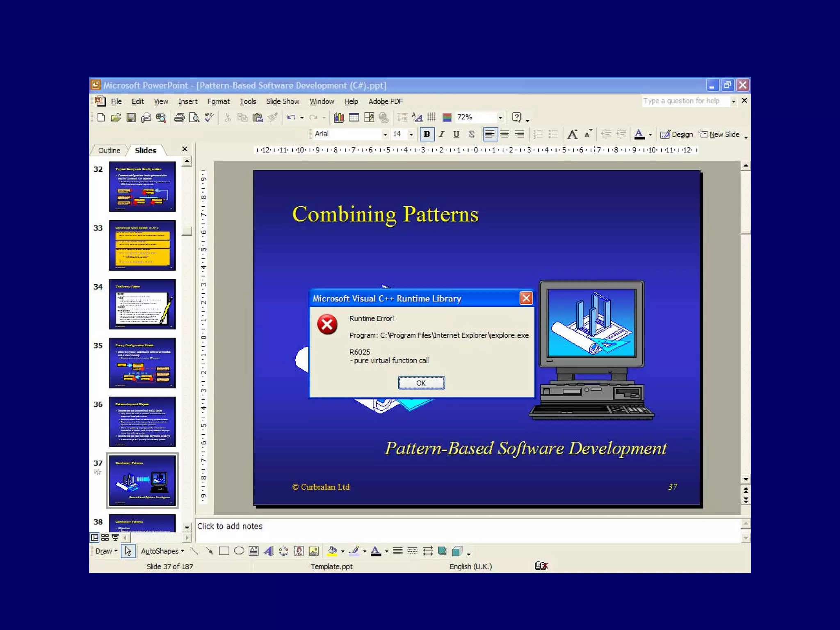This screenshot has height=630, width=840.
Task: Click the Spelling check icon
Action: pos(209,118)
